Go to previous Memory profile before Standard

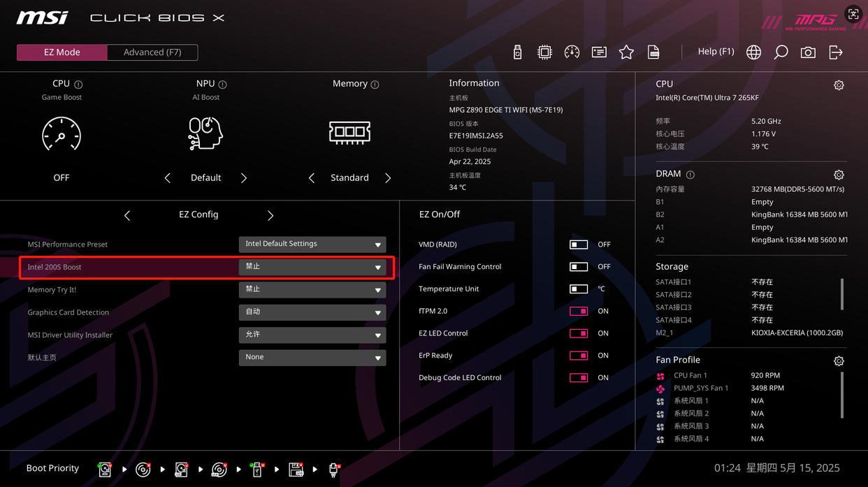tap(312, 178)
